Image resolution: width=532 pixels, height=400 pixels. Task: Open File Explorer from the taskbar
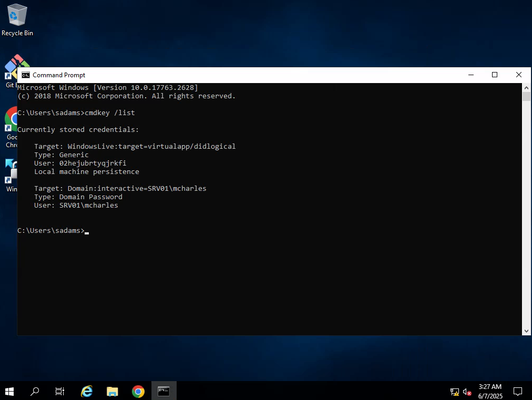[112, 391]
